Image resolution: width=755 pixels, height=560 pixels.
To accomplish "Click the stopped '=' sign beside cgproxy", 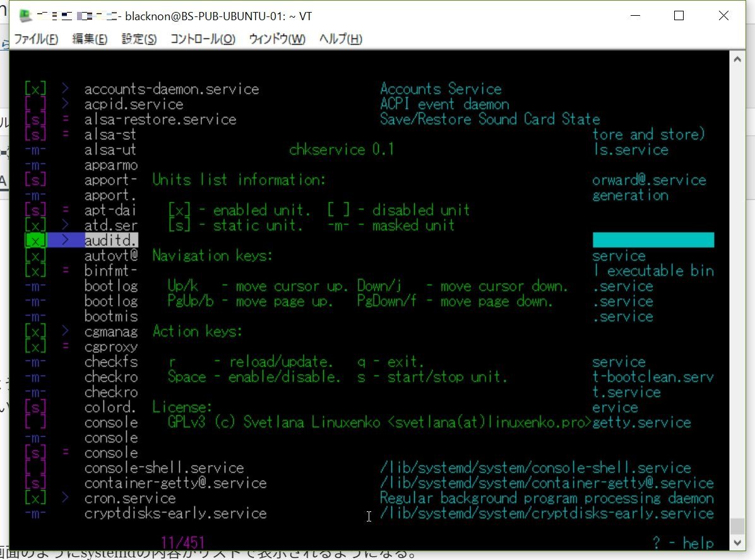I will coord(65,346).
